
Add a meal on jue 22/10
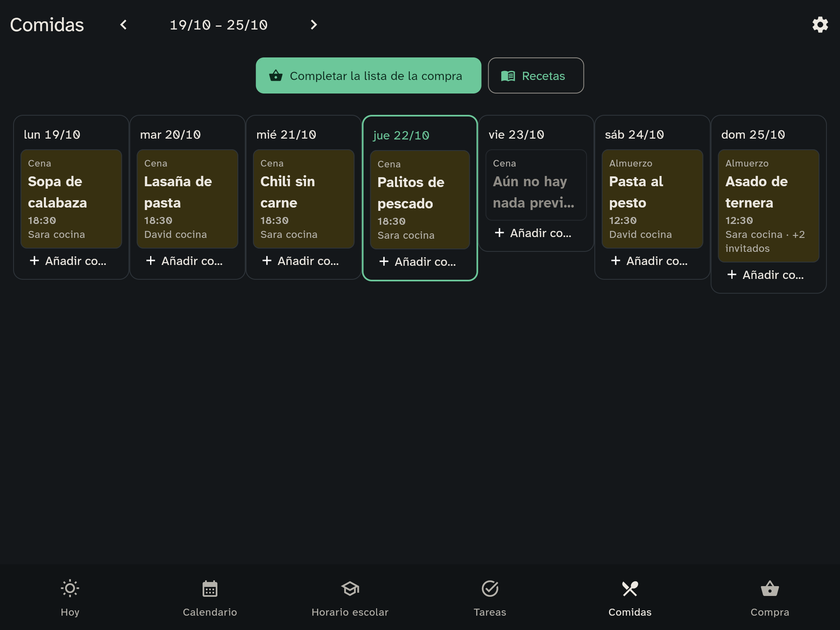(420, 262)
